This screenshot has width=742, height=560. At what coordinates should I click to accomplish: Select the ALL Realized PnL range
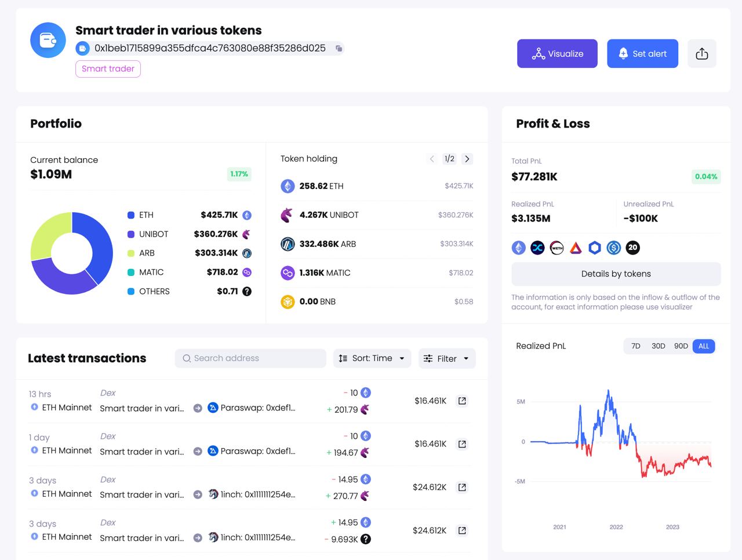click(704, 346)
